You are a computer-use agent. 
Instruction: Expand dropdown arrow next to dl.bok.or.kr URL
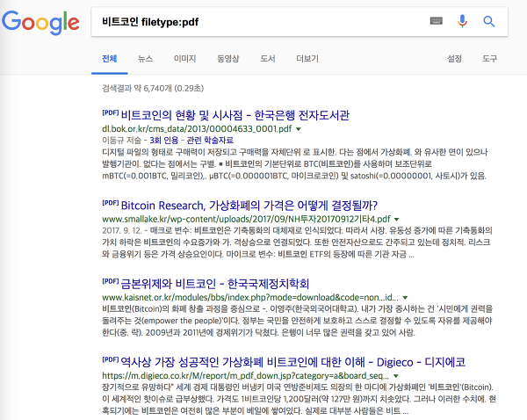click(299, 129)
